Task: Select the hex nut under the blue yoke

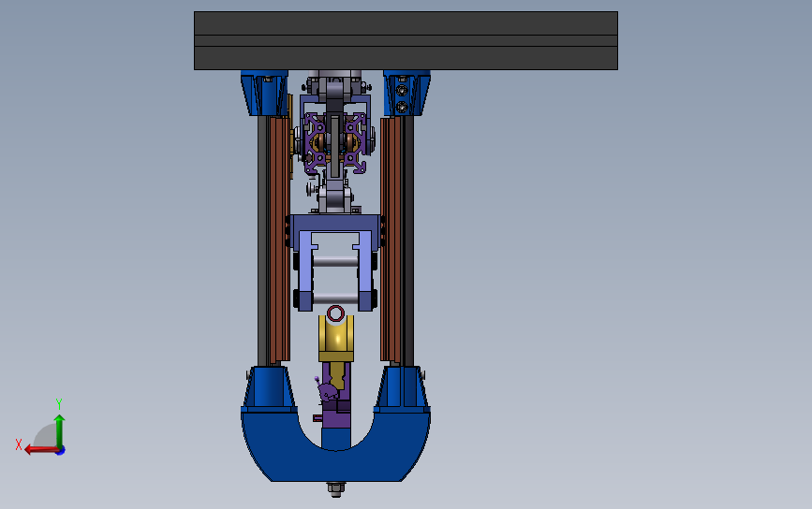Action: click(x=335, y=488)
